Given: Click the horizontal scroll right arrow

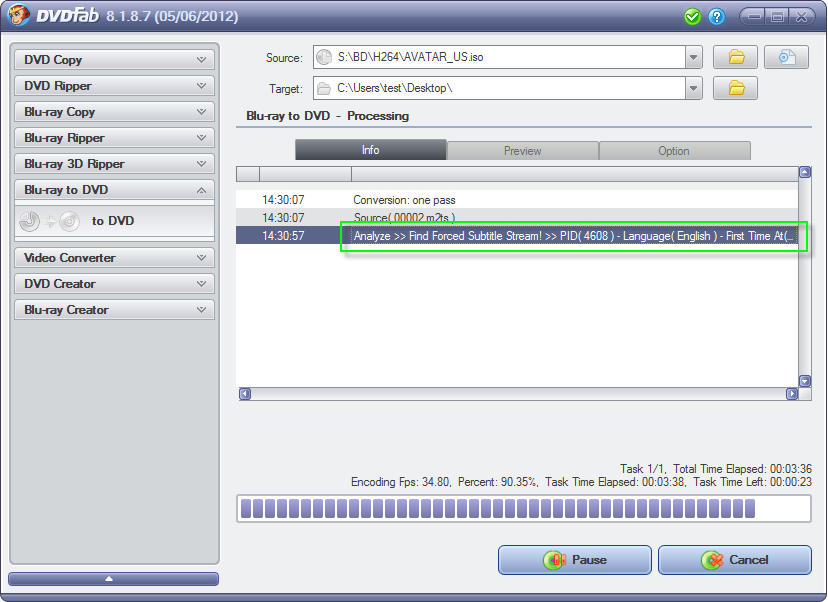Looking at the screenshot, I should coord(792,394).
